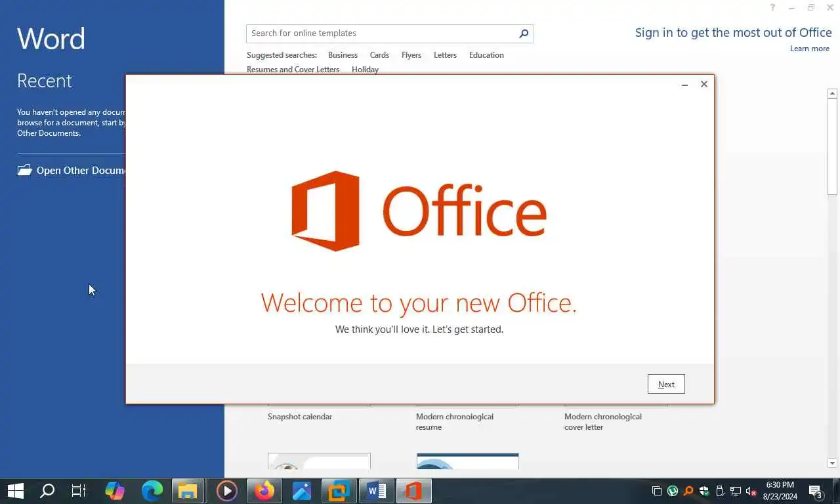Launch Copilot from the taskbar

click(x=115, y=491)
